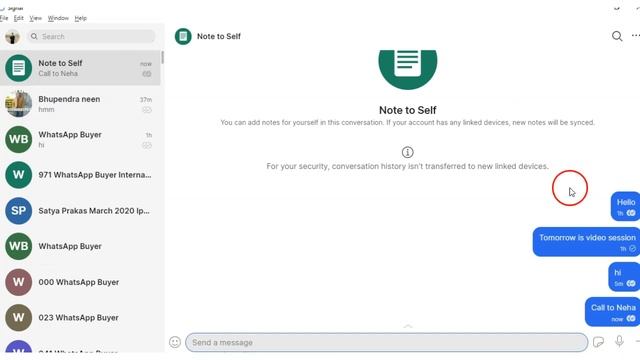Open the Edit menu
The image size is (640, 360).
coord(19,18)
